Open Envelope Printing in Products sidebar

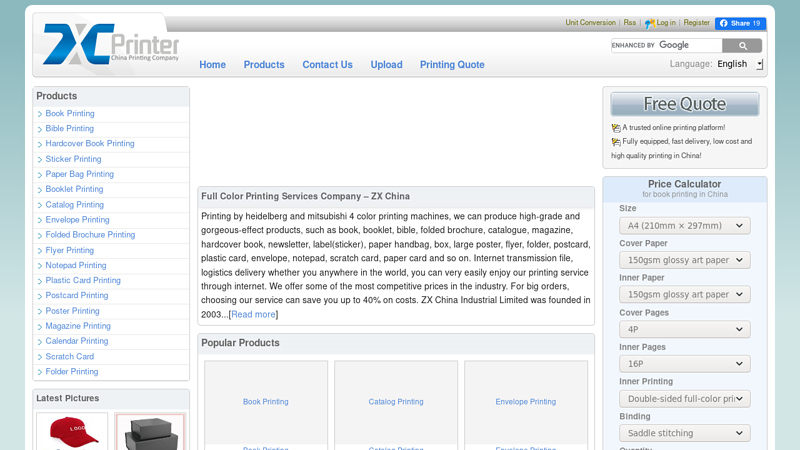(x=78, y=219)
